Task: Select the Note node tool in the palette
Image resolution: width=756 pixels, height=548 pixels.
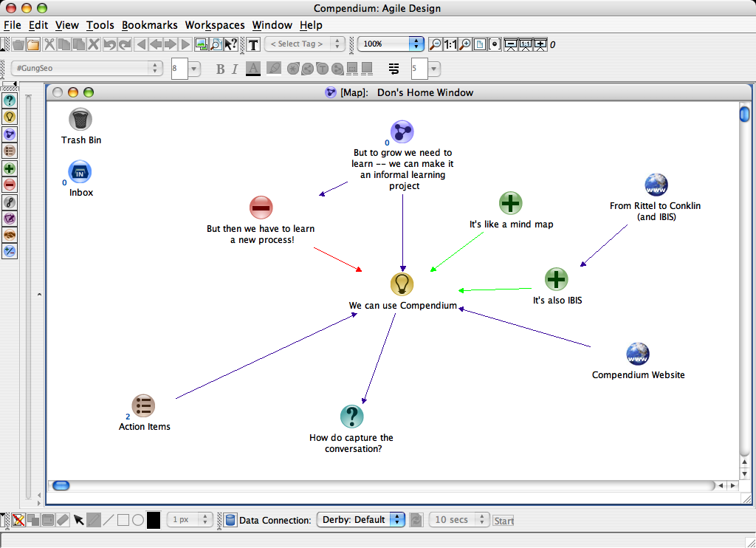Action: coord(9,219)
